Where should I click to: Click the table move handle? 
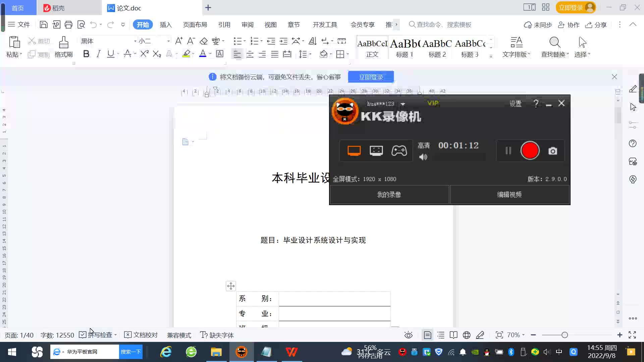point(231,286)
